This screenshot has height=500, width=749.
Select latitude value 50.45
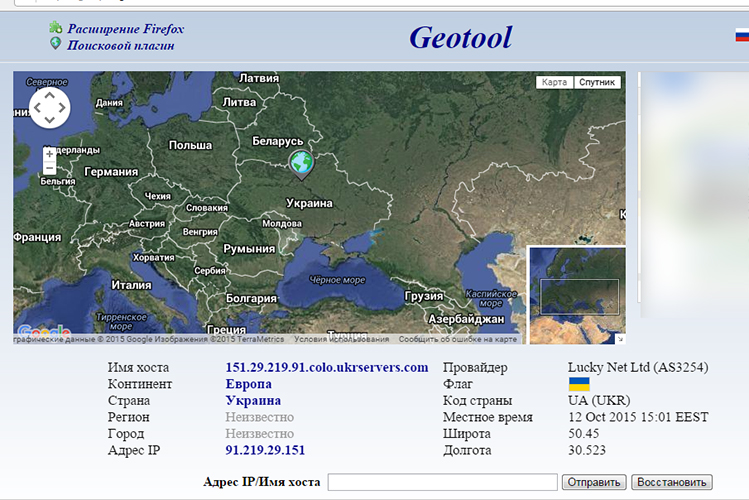[584, 434]
